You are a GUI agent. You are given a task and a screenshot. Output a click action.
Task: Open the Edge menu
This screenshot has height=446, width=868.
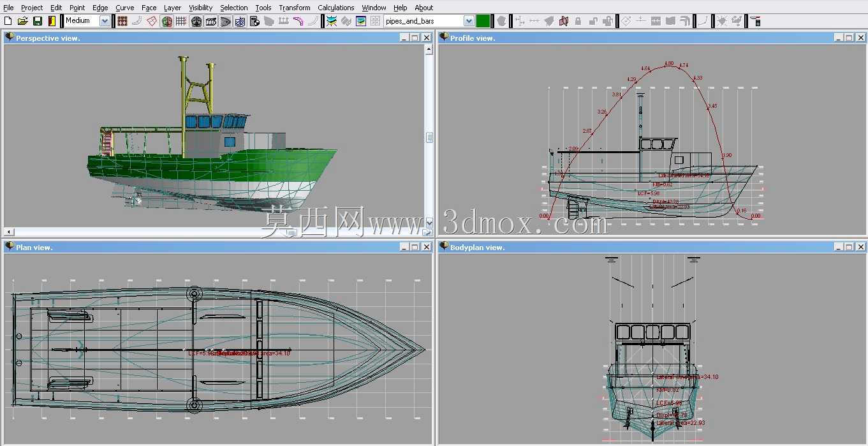coord(100,8)
